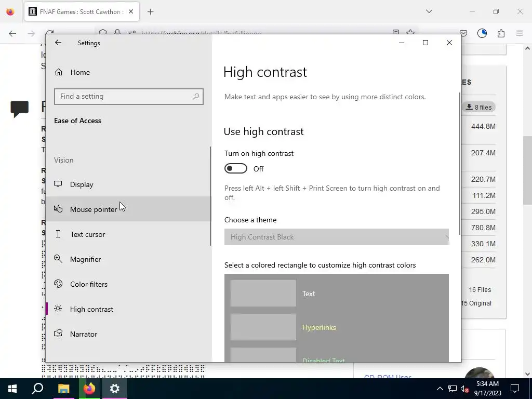The height and width of the screenshot is (399, 532).
Task: Click the 780.8M file size entry
Action: pyautogui.click(x=483, y=228)
